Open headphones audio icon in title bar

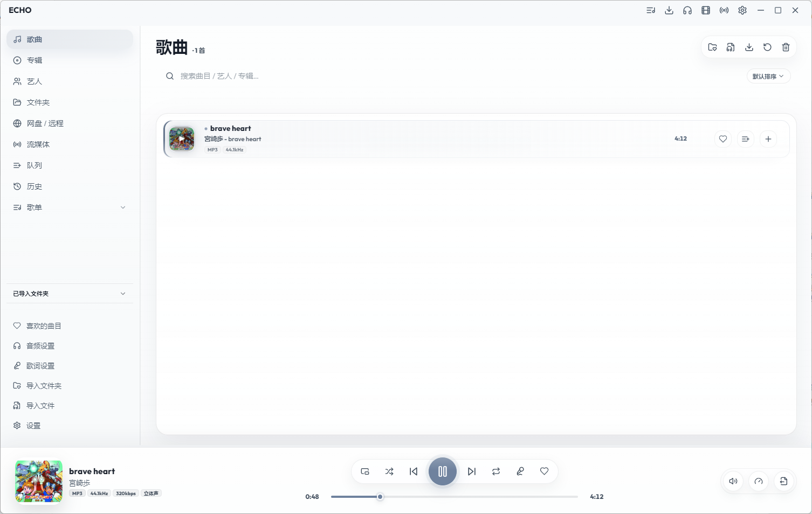coord(687,10)
